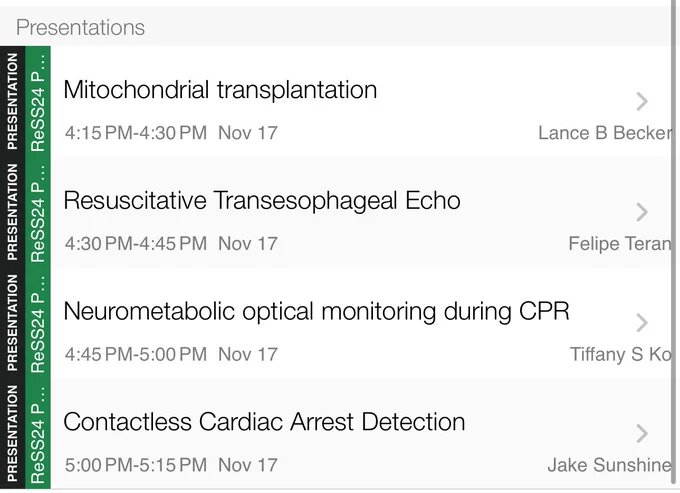Click green ReSS24 tag on Neurometabolic row
This screenshot has height=493, width=680.
click(x=38, y=323)
